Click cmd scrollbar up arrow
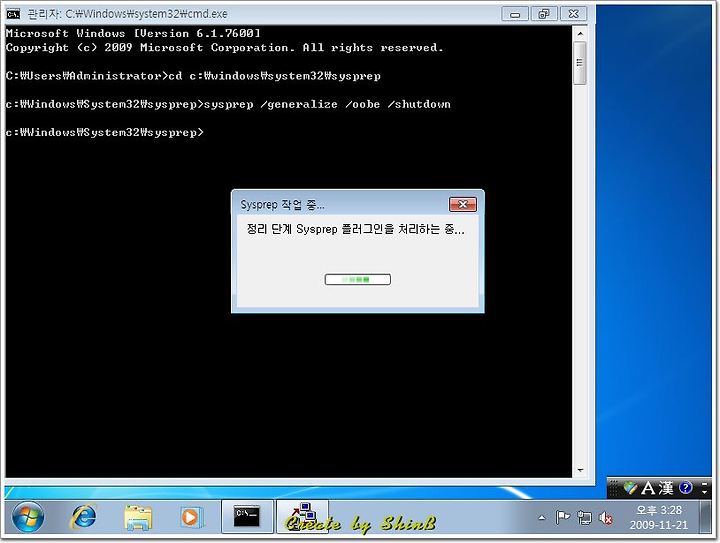 580,34
